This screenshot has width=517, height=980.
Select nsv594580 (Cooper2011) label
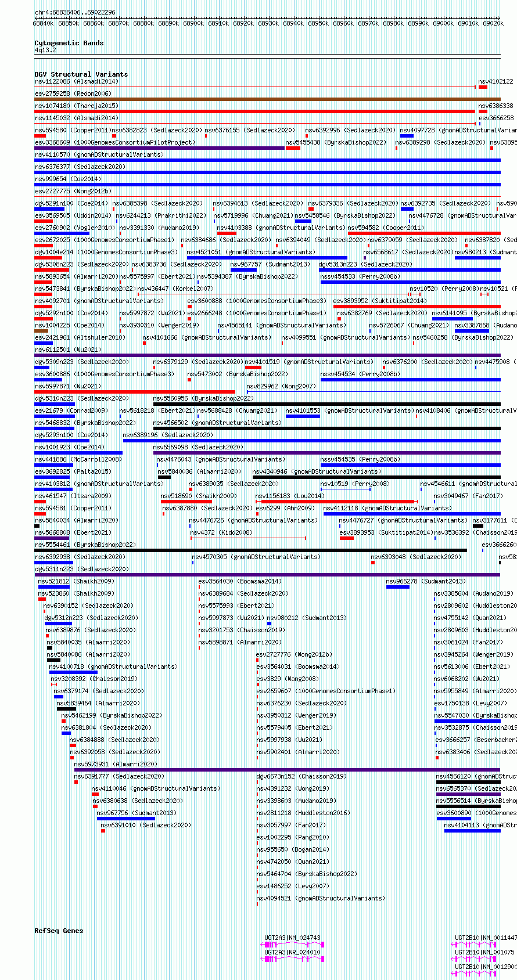[73, 130]
